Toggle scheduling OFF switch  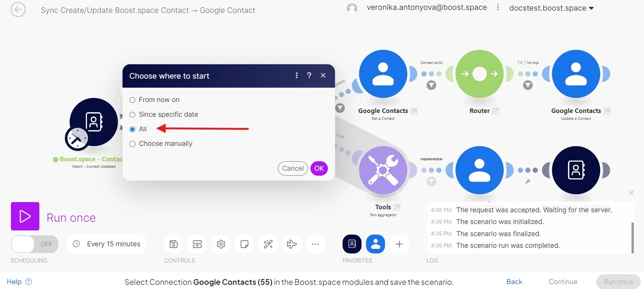pos(35,244)
